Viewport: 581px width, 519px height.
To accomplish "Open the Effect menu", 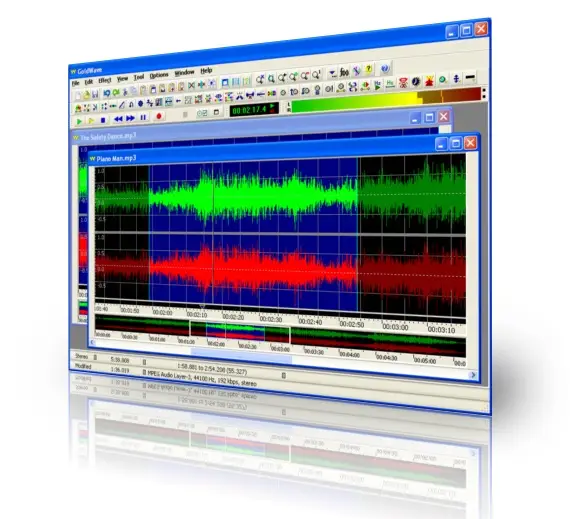I will point(104,80).
